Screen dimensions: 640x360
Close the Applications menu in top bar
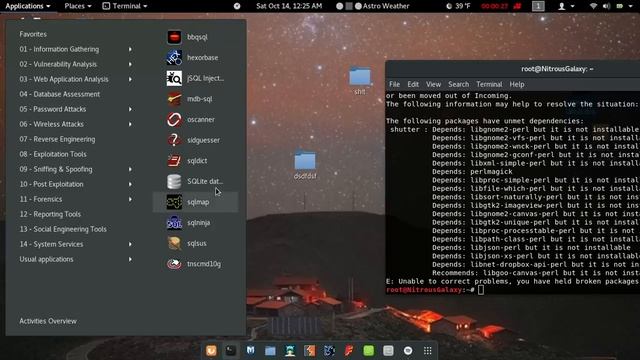(x=28, y=6)
